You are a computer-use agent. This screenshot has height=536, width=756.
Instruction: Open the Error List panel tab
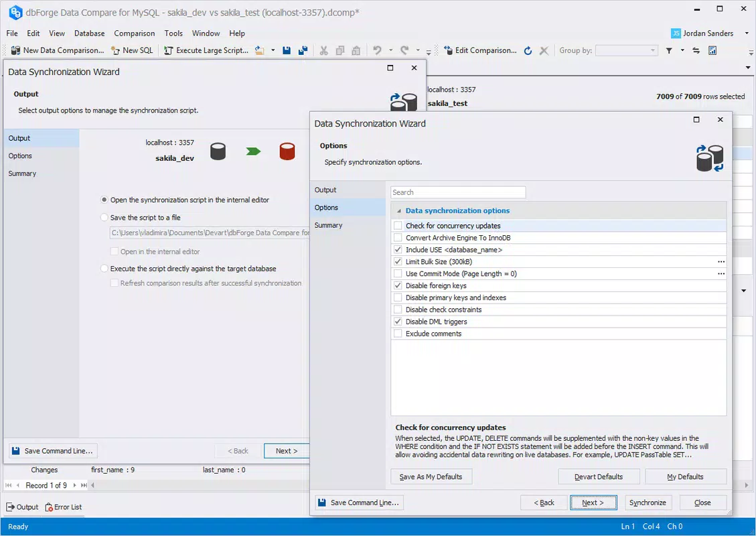(63, 507)
